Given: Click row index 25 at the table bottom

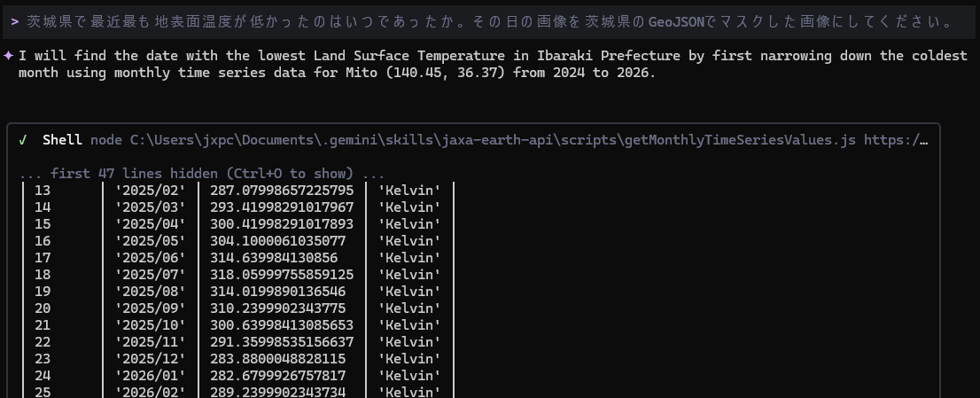Looking at the screenshot, I should click(43, 392).
